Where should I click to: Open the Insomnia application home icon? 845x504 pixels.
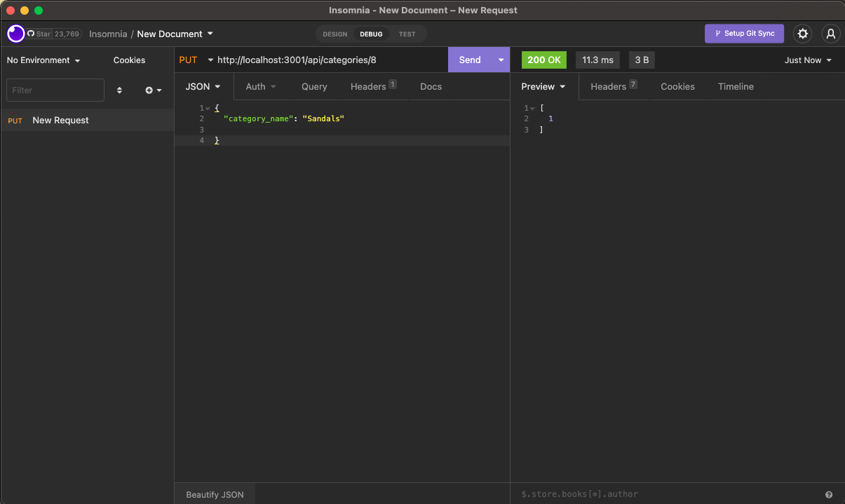15,34
